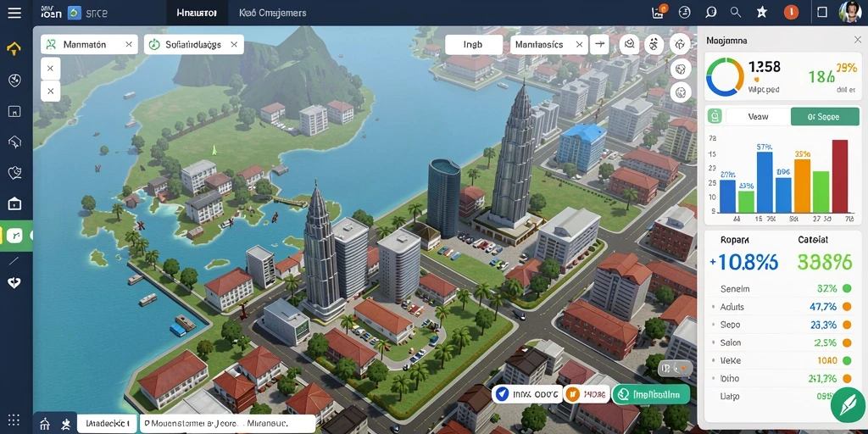Select the Ioiho row
Image resolution: width=868 pixels, height=434 pixels.
point(783,379)
